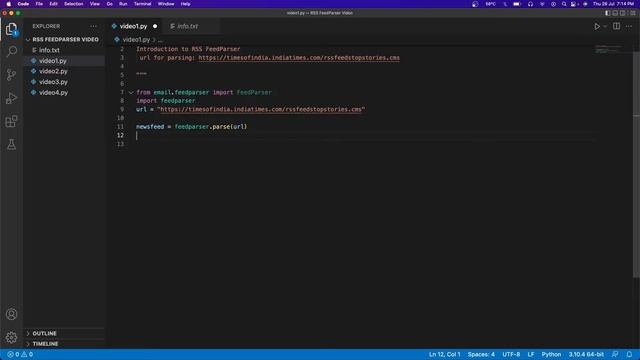Open the View menu

(95, 4)
